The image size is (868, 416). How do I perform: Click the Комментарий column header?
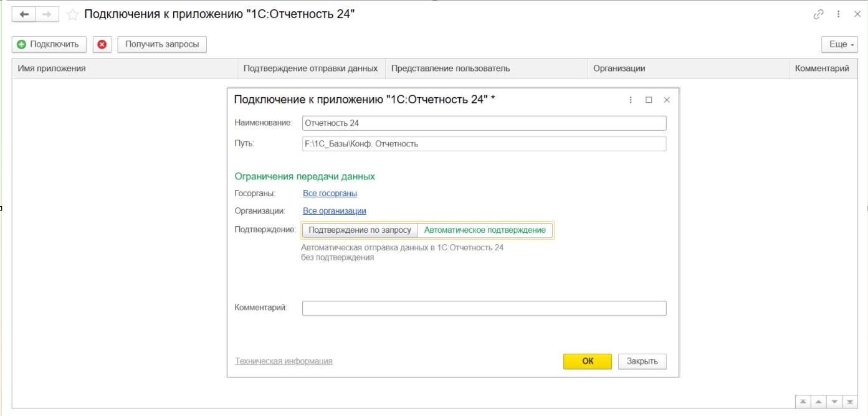(x=823, y=69)
